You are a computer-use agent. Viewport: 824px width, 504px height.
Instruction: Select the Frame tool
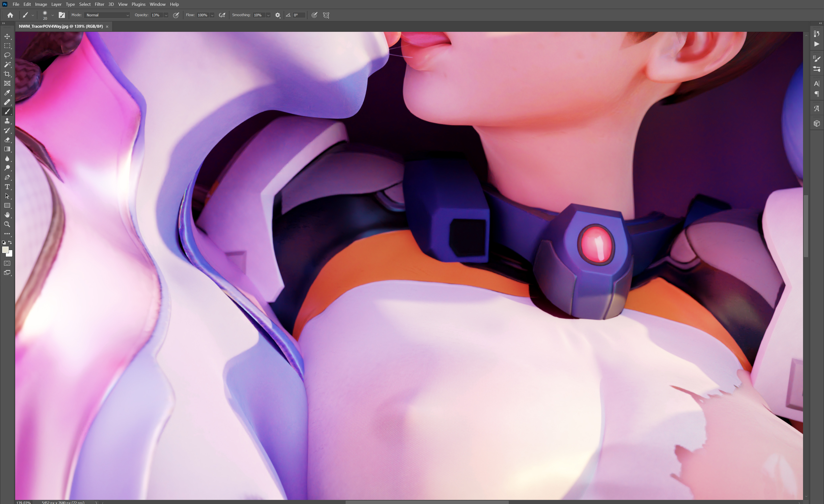[x=7, y=83]
